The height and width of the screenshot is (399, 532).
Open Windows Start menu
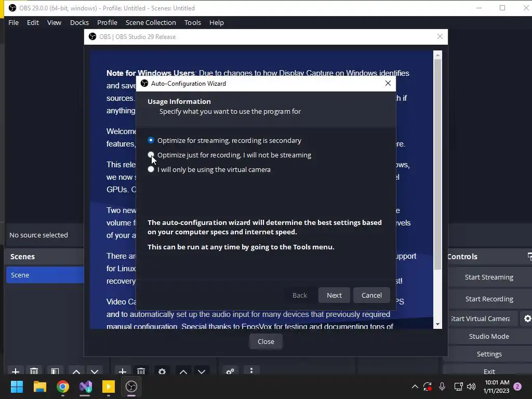(x=17, y=387)
